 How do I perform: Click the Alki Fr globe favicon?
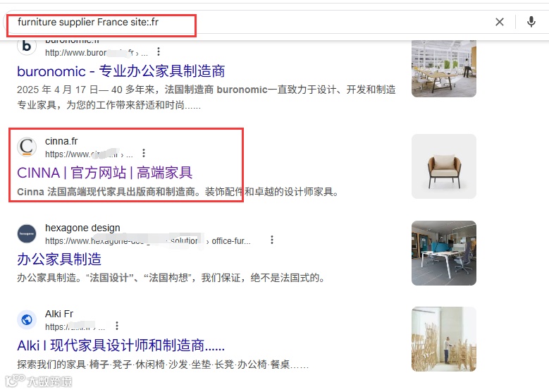pos(27,320)
